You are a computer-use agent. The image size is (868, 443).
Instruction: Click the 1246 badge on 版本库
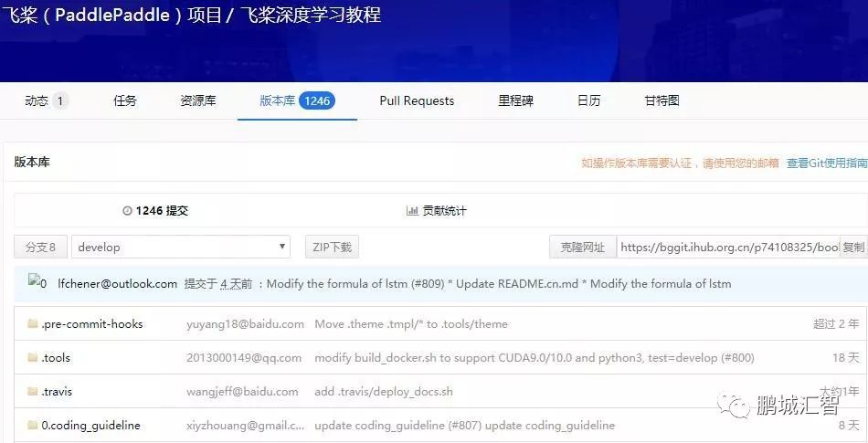(x=317, y=100)
